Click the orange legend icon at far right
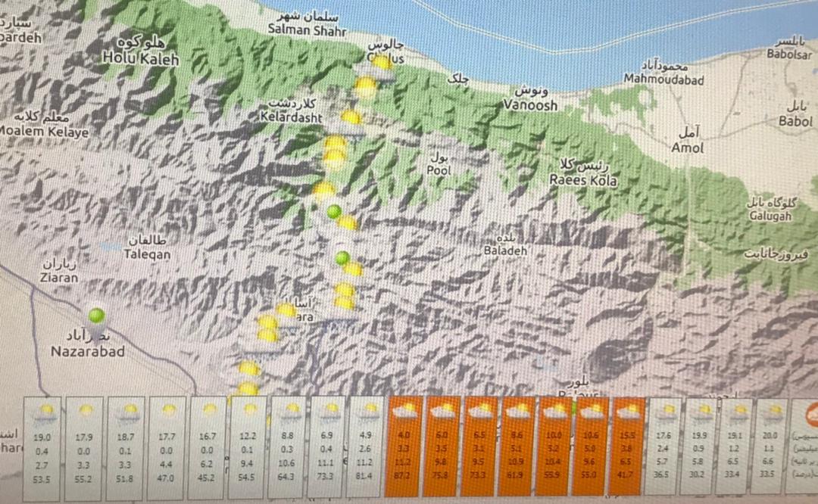The height and width of the screenshot is (504, 818). 811,415
